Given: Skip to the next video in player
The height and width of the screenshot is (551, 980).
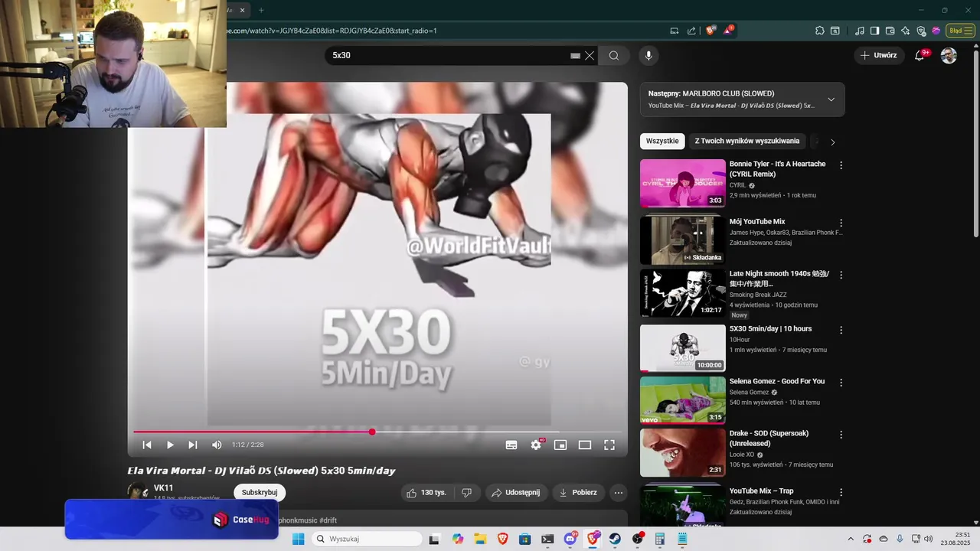Looking at the screenshot, I should tap(193, 445).
